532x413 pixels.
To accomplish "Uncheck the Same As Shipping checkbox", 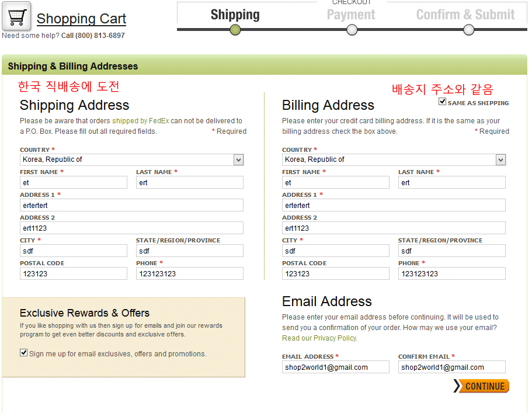I will point(443,102).
